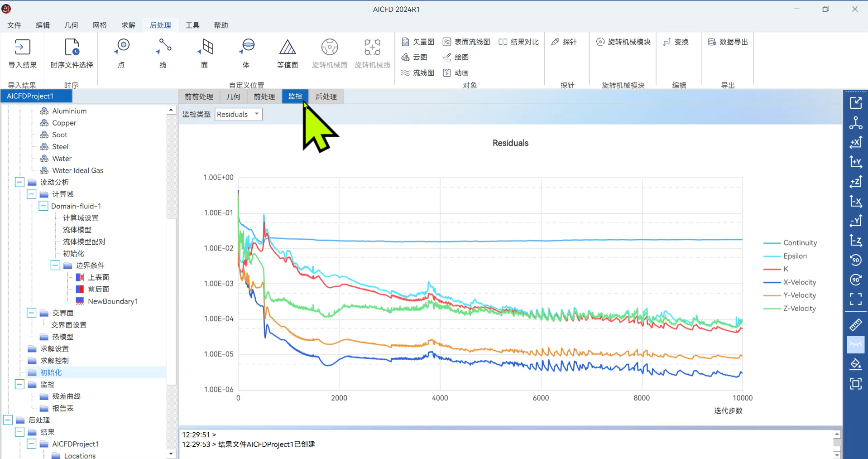Click the Streamline plot tool
Viewport: 868px width, 459px height.
tap(417, 72)
